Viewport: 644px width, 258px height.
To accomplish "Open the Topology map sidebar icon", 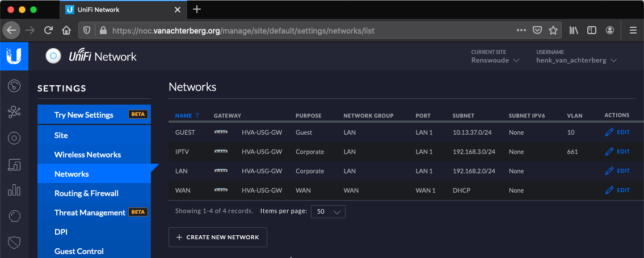I will [14, 112].
